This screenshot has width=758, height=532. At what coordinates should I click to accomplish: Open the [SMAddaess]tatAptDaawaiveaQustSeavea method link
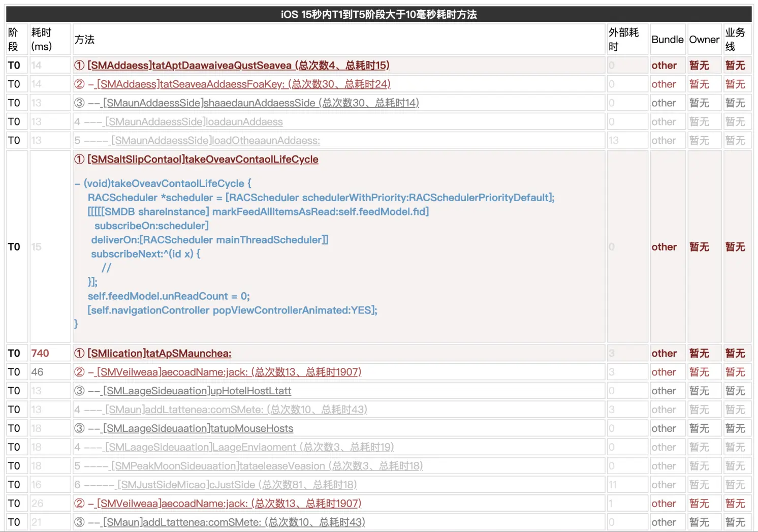(x=238, y=66)
